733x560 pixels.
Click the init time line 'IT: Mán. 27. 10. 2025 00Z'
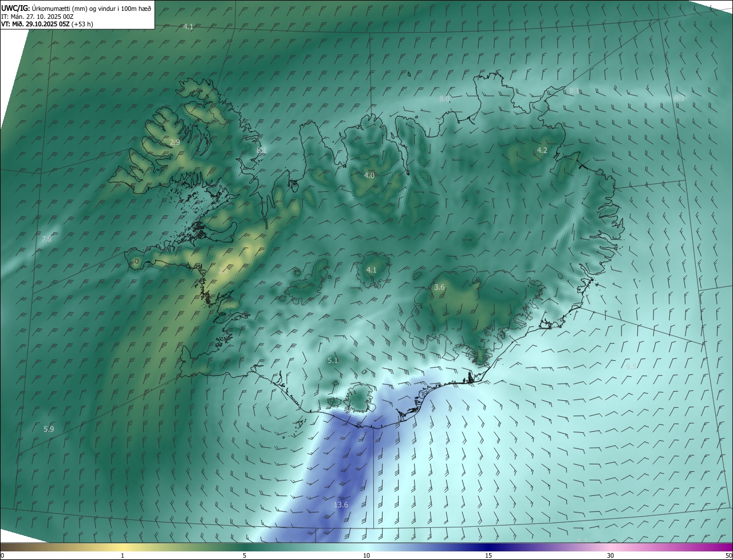click(38, 16)
